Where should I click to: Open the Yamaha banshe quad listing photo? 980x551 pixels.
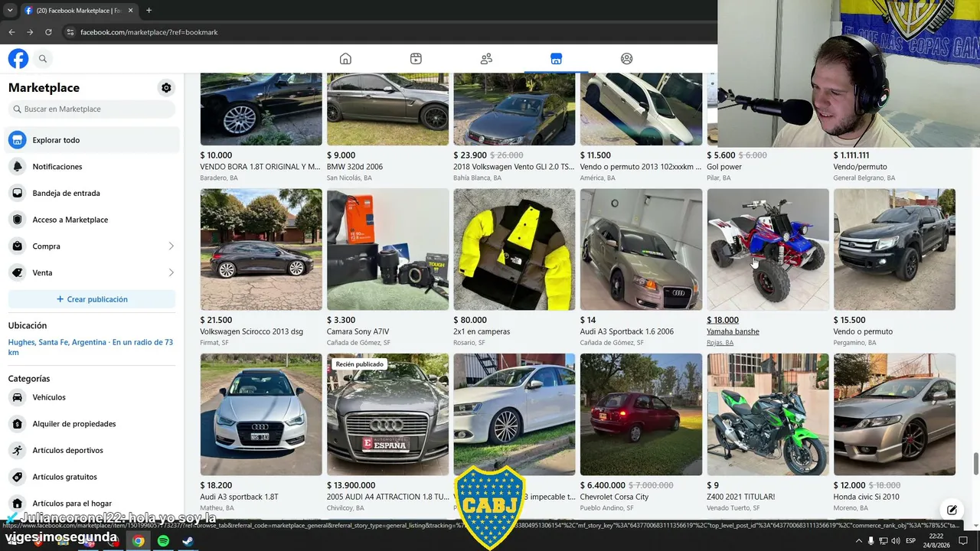768,249
